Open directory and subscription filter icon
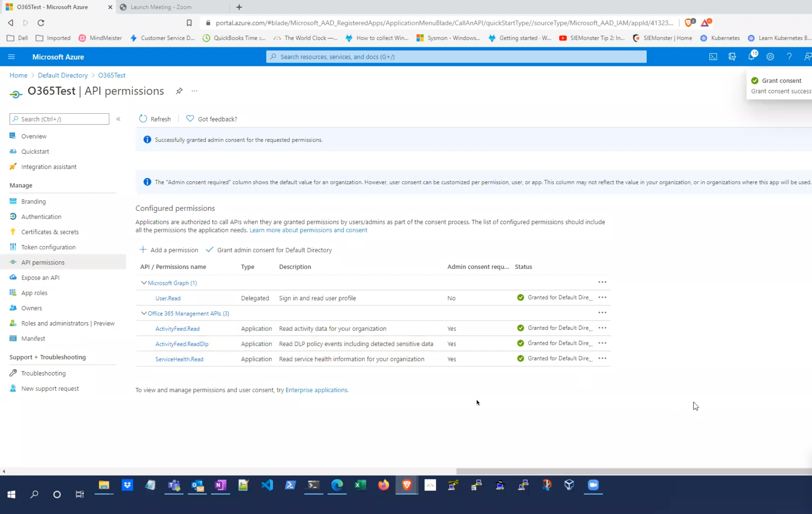Viewport: 812px width, 514px height. [732, 57]
